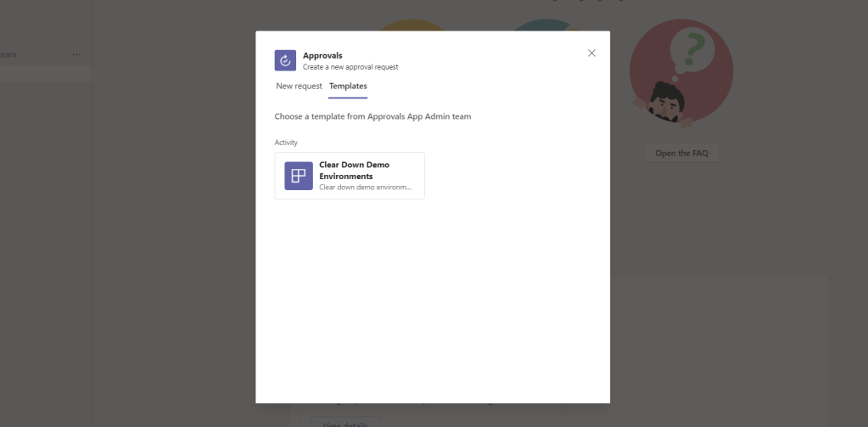868x427 pixels.
Task: Click the 'Choose a template from Approvals App Admin team' text
Action: [372, 116]
